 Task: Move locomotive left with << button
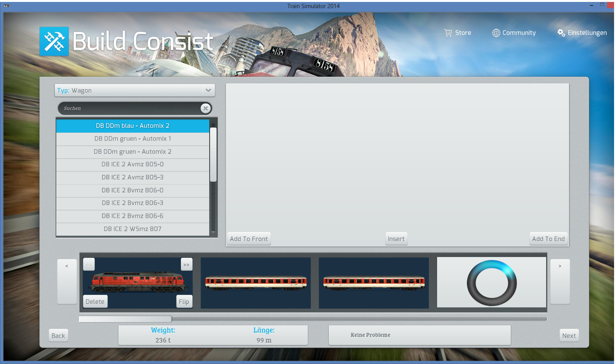pyautogui.click(x=89, y=265)
